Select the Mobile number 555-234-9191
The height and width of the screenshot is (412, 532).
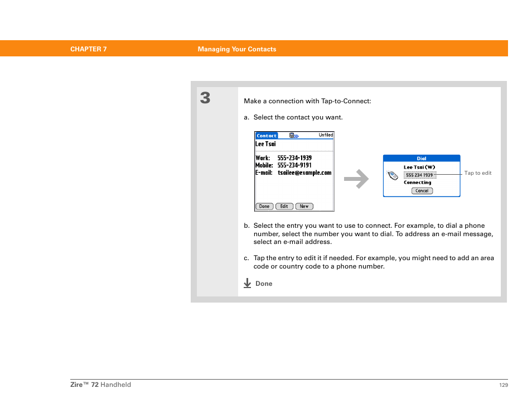(x=294, y=165)
